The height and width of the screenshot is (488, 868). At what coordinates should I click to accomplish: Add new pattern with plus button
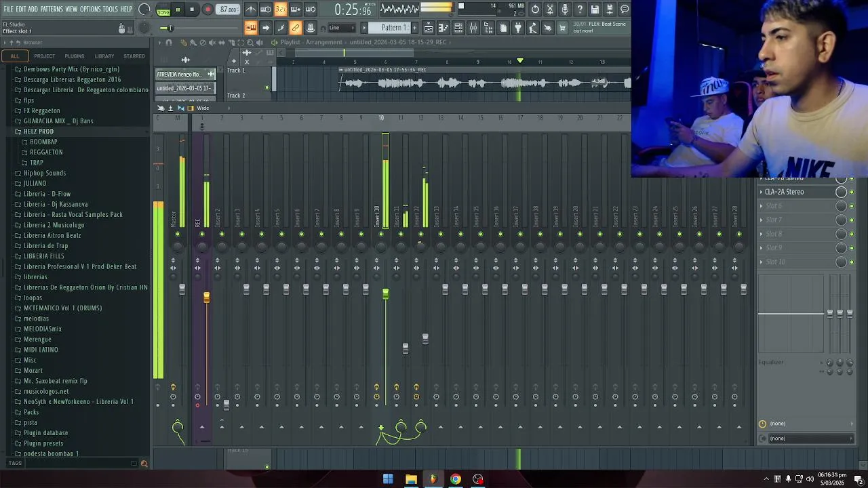414,28
